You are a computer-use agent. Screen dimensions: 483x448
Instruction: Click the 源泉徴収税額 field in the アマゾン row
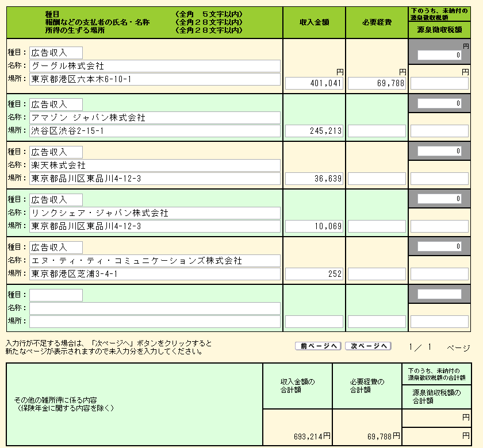[x=439, y=131]
